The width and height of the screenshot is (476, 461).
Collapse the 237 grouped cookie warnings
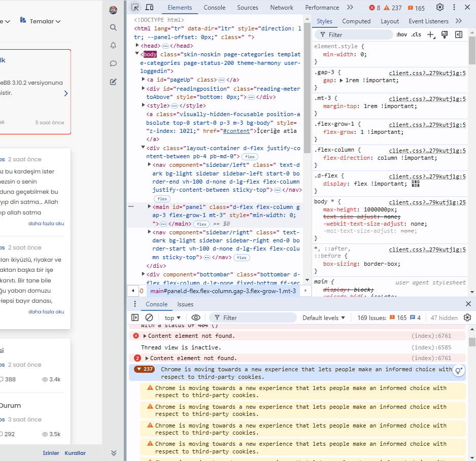(144, 369)
